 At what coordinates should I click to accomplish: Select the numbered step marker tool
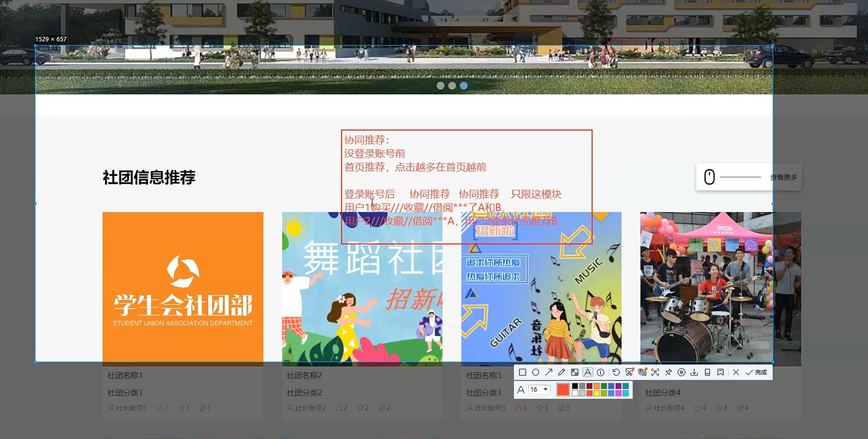(x=600, y=372)
